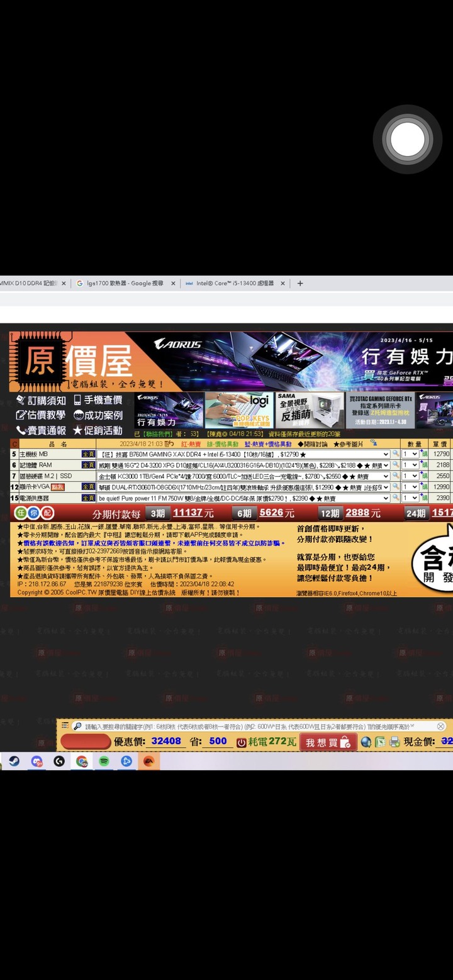Switch to Intel Core i5-13400 處理器 tab

pos(235,284)
